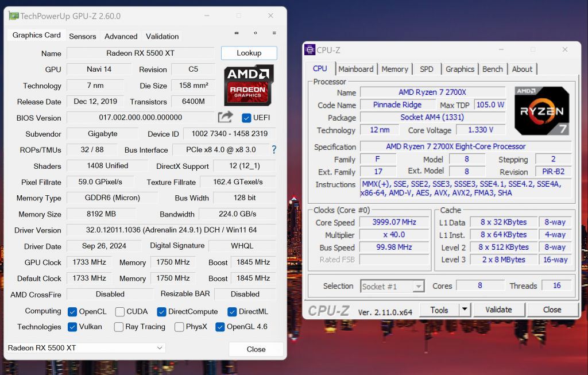Click the Transistors value 6400M
The image size is (588, 375).
pyautogui.click(x=194, y=102)
